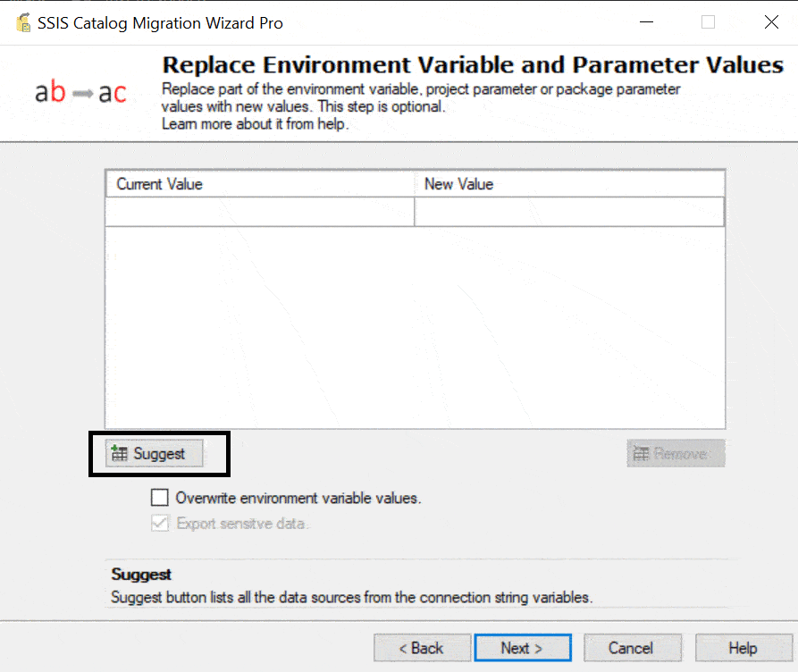Click the maximize window button

(x=708, y=21)
